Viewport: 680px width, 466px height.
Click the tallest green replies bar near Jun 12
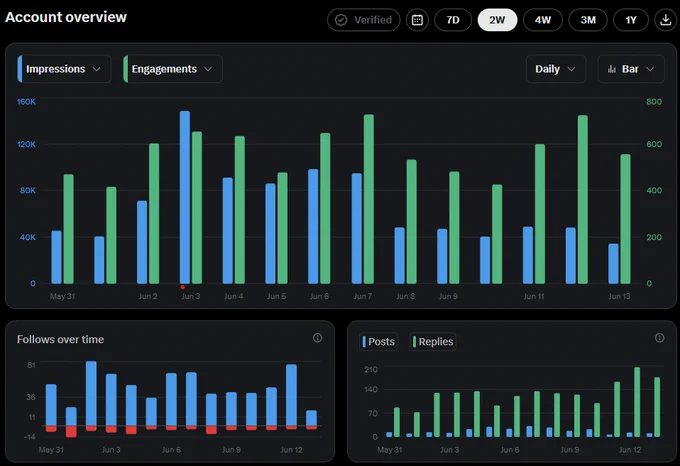pos(637,402)
